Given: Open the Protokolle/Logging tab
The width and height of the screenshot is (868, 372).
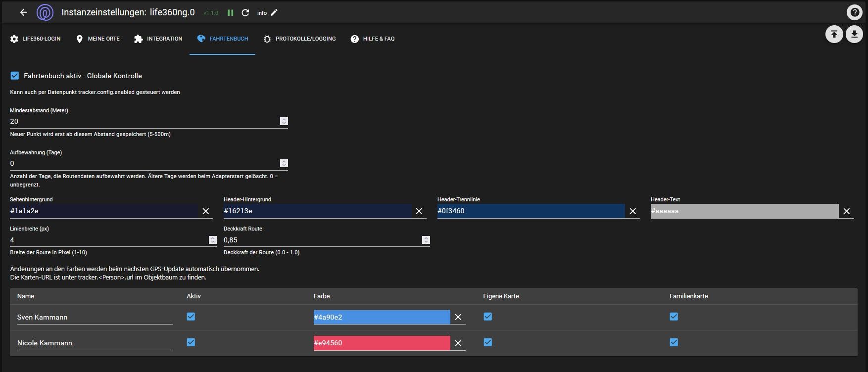Looking at the screenshot, I should pos(299,39).
